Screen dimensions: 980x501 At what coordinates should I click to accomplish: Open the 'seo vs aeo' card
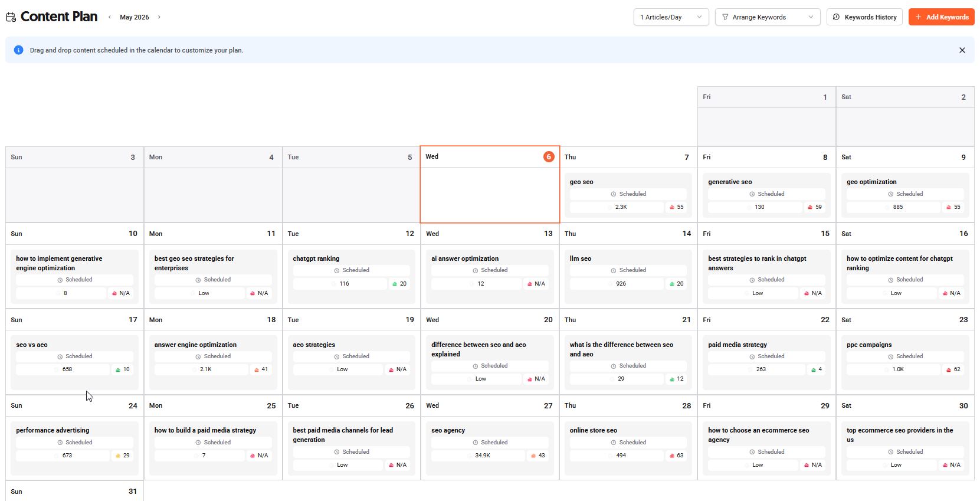(74, 362)
